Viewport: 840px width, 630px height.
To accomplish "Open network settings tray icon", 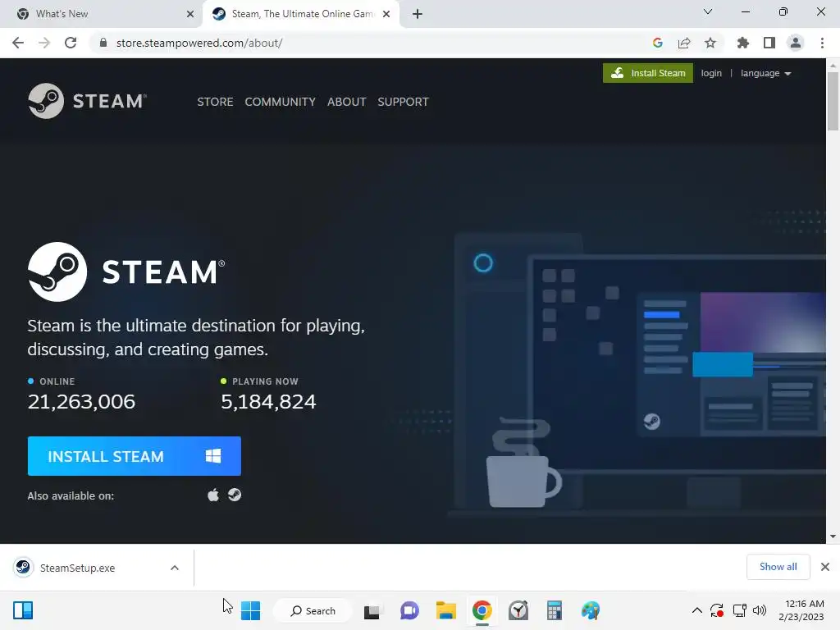I will click(x=739, y=610).
